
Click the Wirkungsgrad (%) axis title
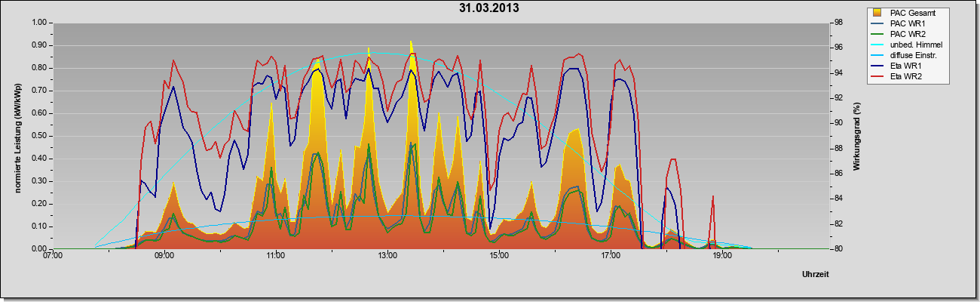tap(857, 136)
